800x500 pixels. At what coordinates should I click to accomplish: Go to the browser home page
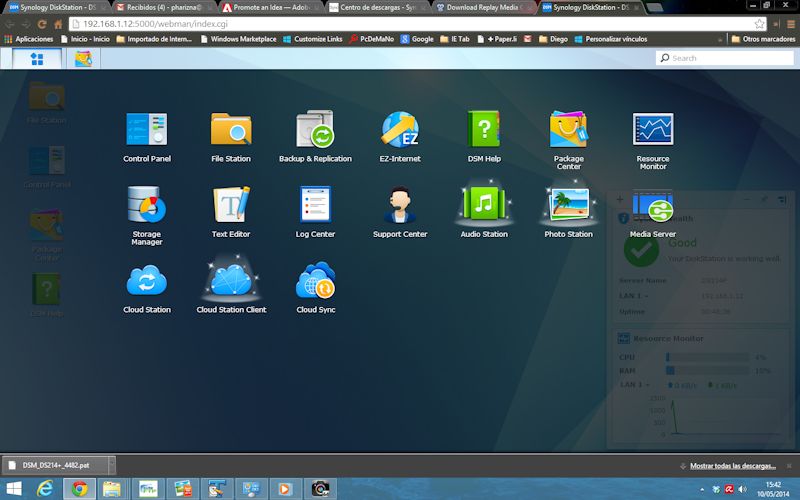point(58,24)
